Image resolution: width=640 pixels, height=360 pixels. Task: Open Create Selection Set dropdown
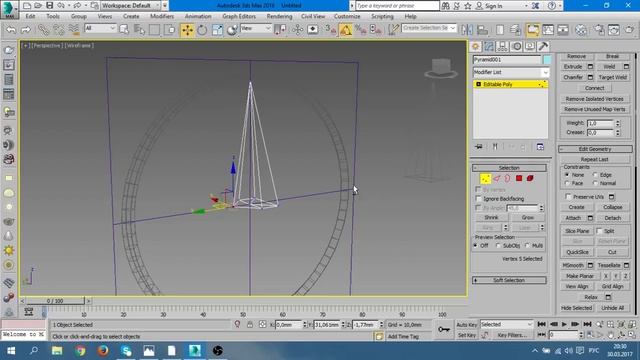tap(429, 28)
